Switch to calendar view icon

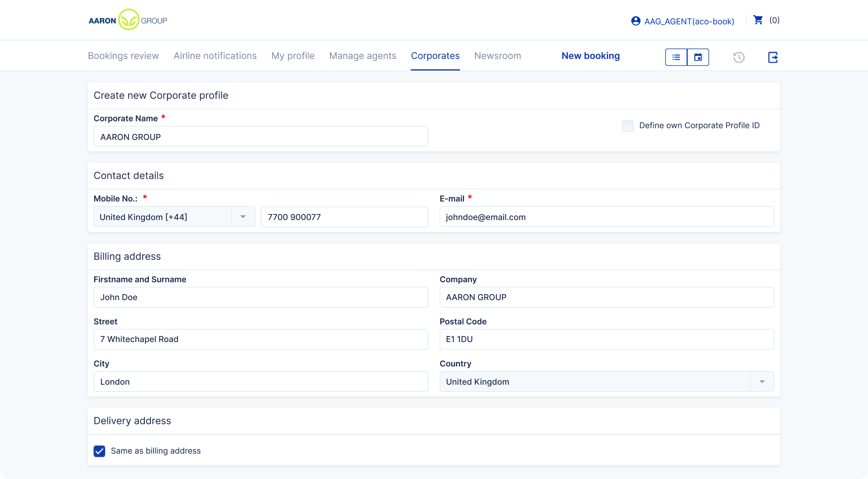(698, 57)
